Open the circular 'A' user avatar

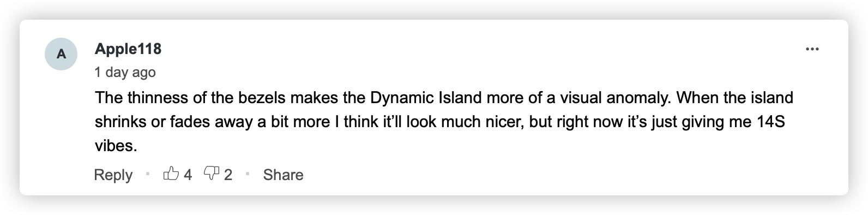point(61,53)
